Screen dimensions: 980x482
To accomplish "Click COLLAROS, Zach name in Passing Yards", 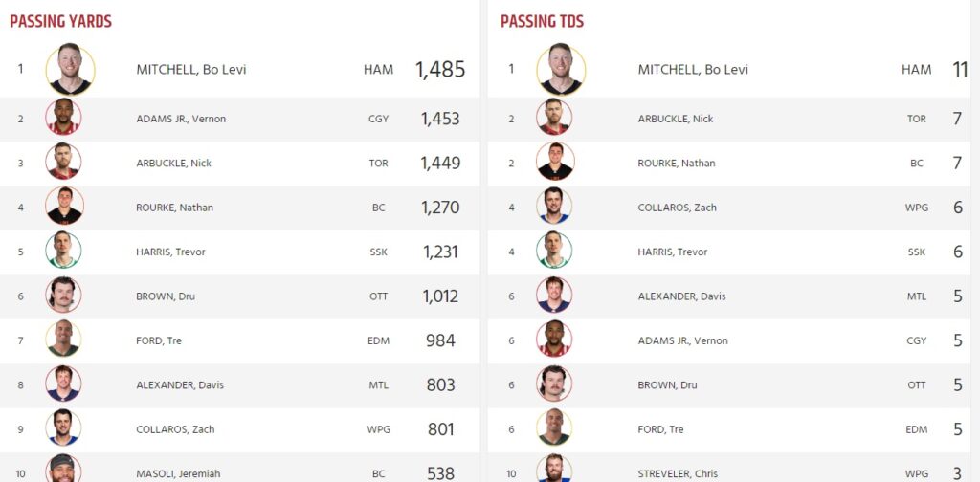I will [175, 429].
